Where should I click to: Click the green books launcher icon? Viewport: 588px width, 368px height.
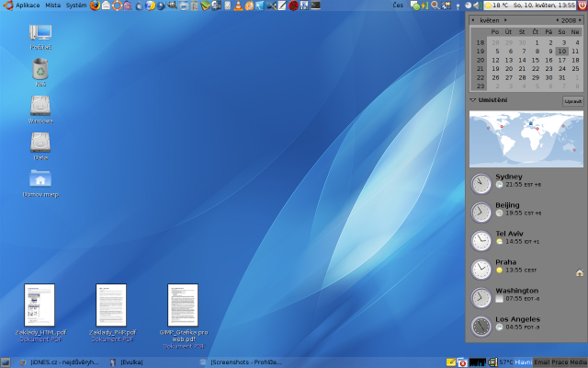(x=205, y=6)
